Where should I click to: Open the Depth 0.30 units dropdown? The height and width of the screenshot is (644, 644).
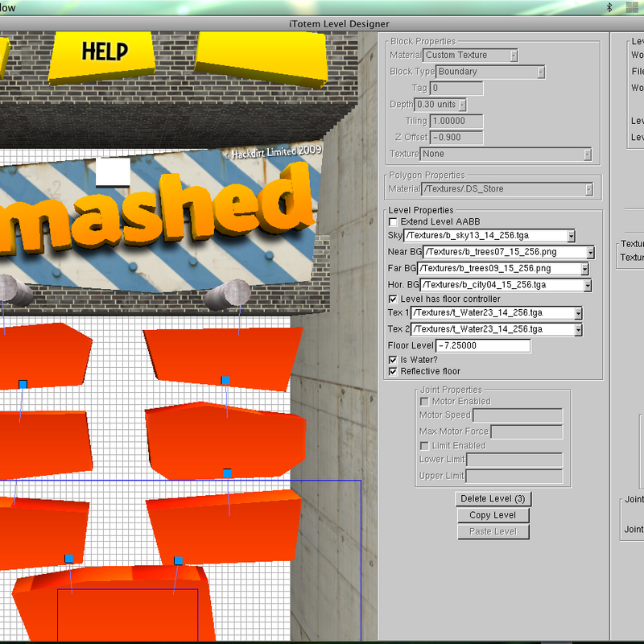440,105
